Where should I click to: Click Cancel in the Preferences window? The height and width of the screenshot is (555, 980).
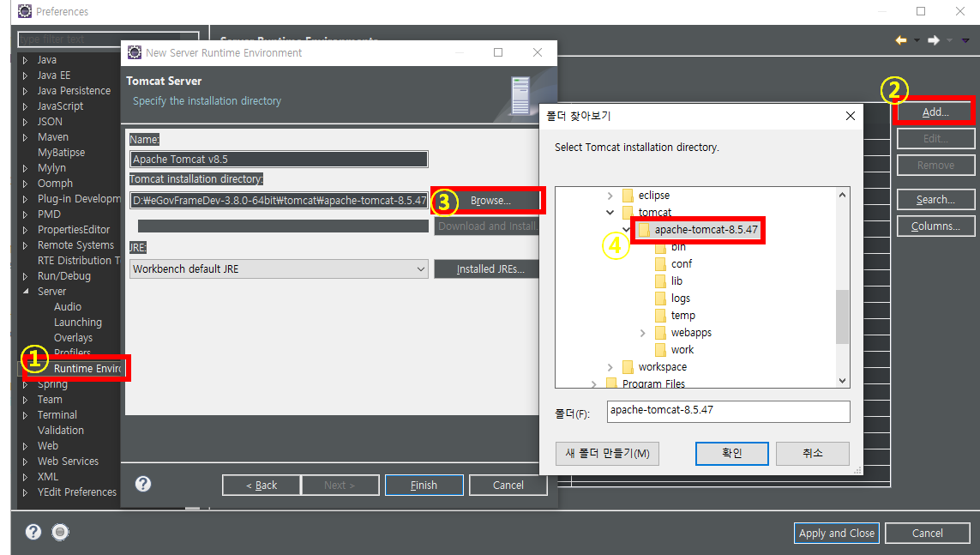point(927,533)
